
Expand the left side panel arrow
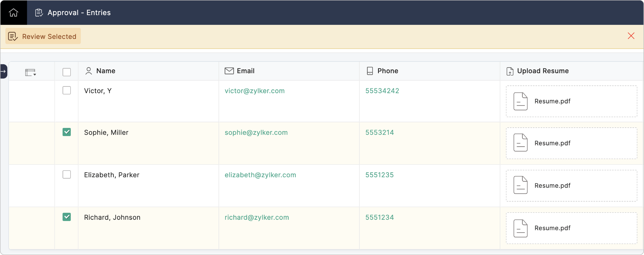pyautogui.click(x=4, y=71)
